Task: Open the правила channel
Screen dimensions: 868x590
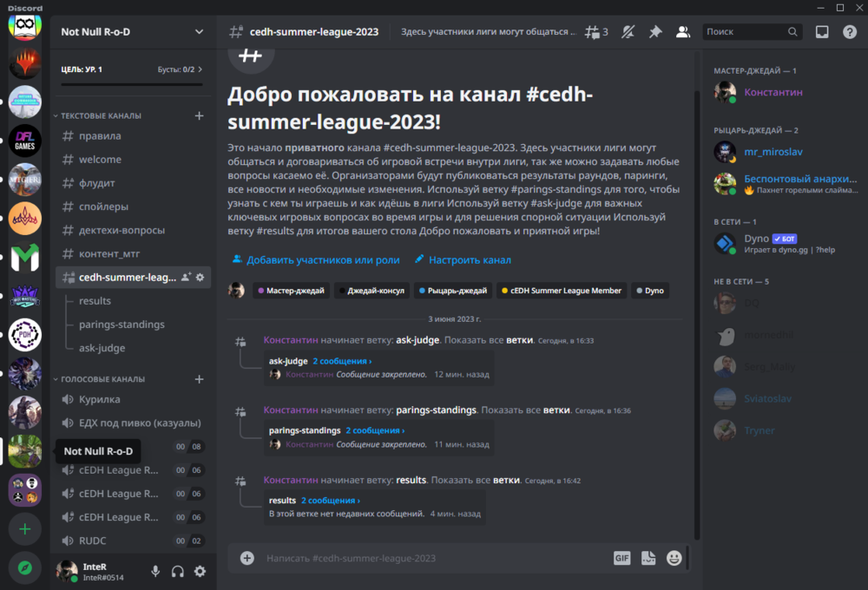Action: (99, 136)
